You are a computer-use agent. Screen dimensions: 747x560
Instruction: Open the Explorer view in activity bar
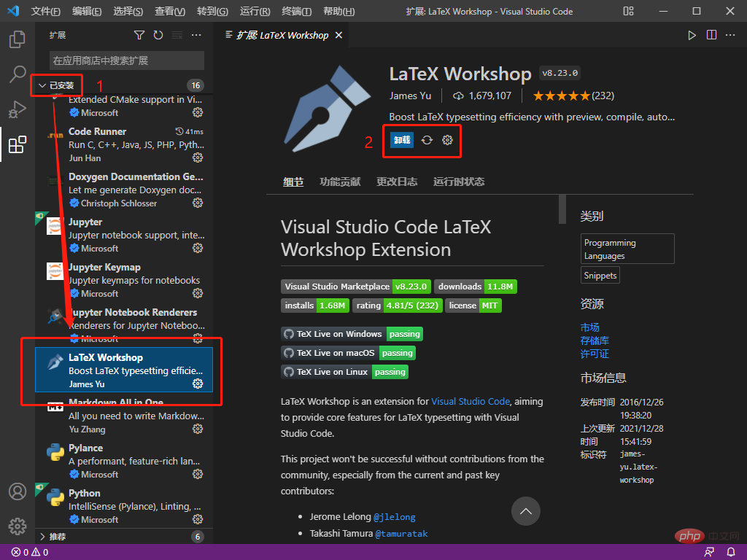coord(18,39)
